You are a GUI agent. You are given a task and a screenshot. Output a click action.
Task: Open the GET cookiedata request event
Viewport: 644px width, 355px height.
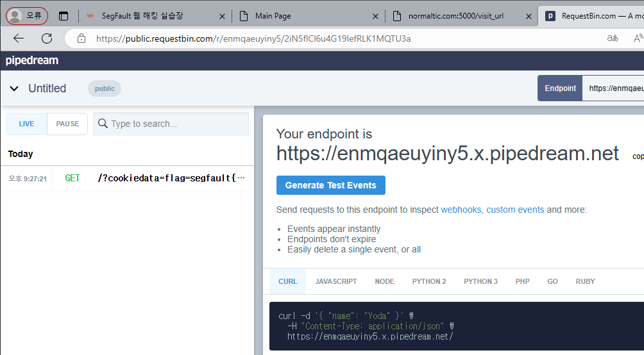coord(127,179)
